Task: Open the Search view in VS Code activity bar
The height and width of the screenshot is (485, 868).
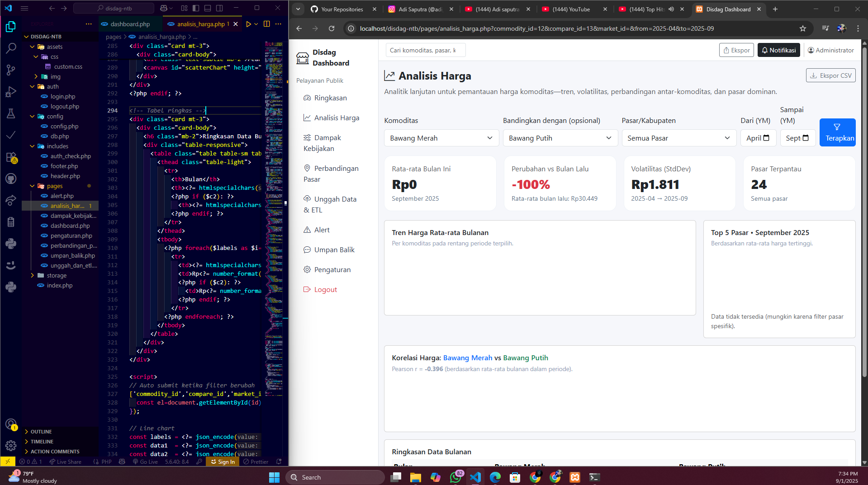Action: tap(11, 48)
